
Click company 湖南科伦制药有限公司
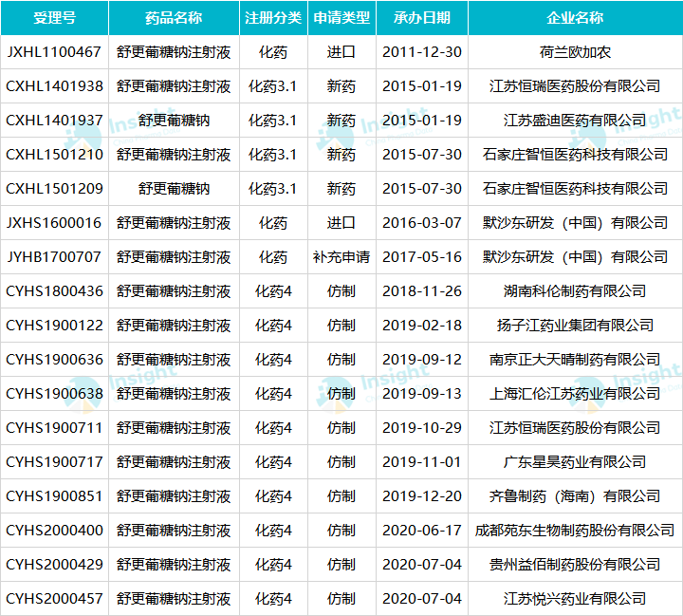click(575, 291)
